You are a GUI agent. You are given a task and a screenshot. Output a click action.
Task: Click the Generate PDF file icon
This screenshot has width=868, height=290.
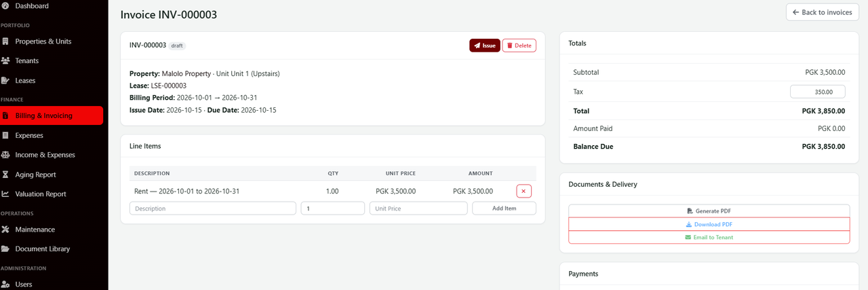click(x=690, y=211)
